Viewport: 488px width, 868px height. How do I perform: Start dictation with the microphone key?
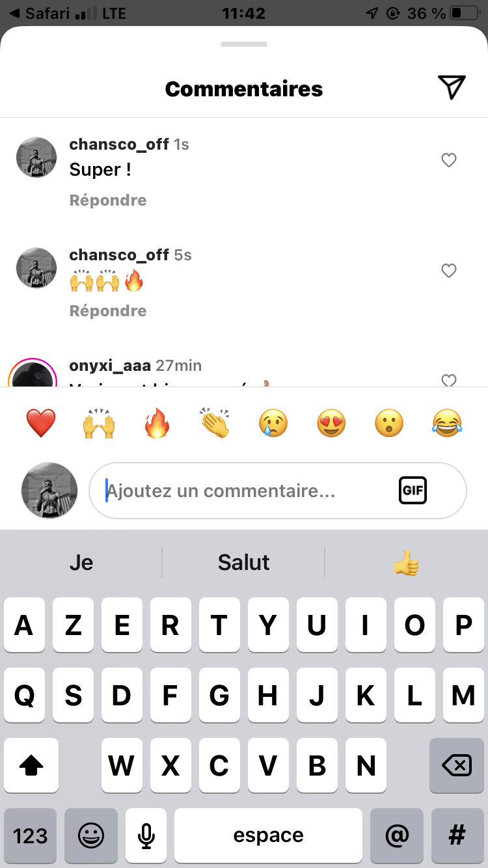146,835
